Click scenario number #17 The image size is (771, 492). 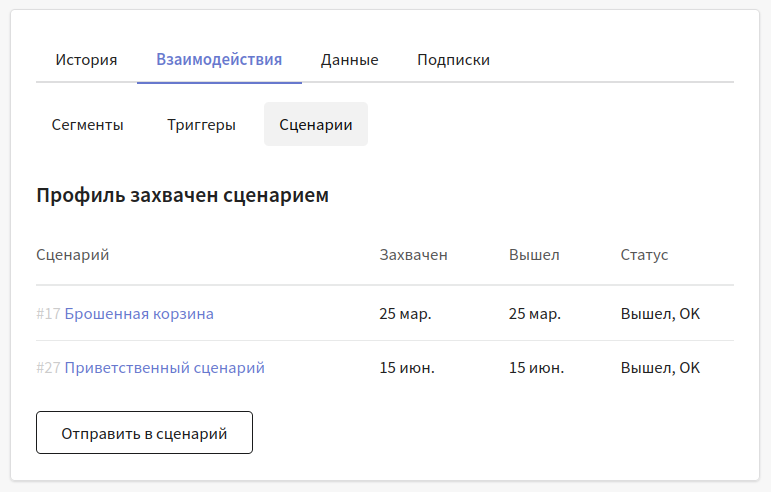(48, 314)
